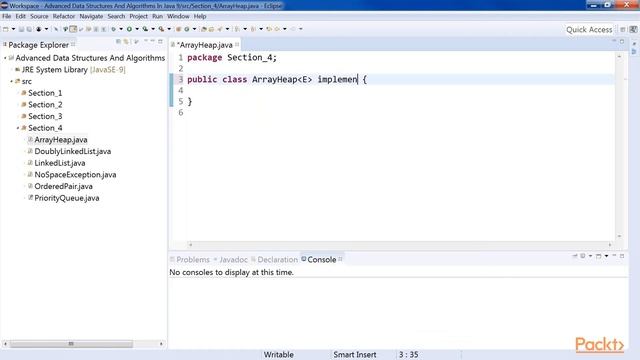Open the Source menu
The height and width of the screenshot is (360, 640).
39,16
